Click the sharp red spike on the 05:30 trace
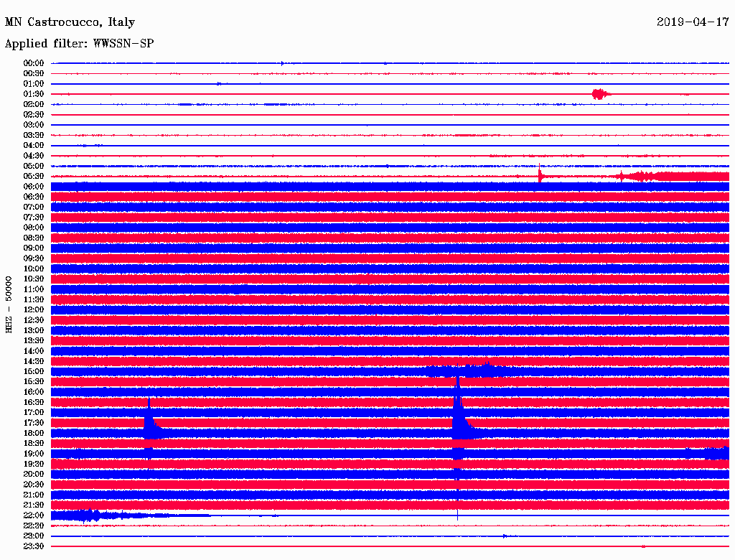This screenshot has height=560, width=735. click(540, 172)
